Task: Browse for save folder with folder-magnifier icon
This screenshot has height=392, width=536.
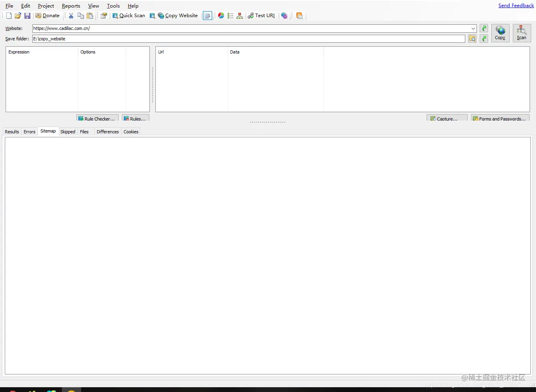Action: pyautogui.click(x=472, y=39)
